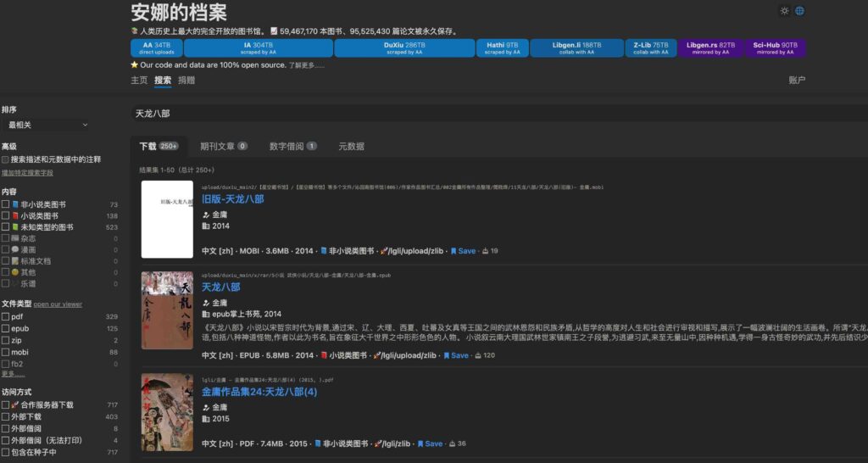Image resolution: width=868 pixels, height=463 pixels.
Task: Expand 更多 under the file type list
Action: [x=13, y=374]
